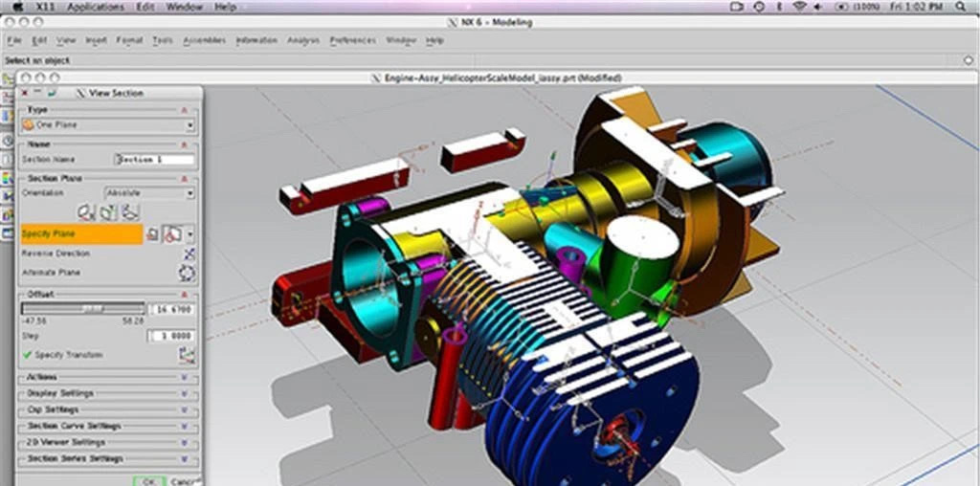Click the plane dialog icon beside Specify Plane
Screen dimensions: 980x486
(x=152, y=234)
